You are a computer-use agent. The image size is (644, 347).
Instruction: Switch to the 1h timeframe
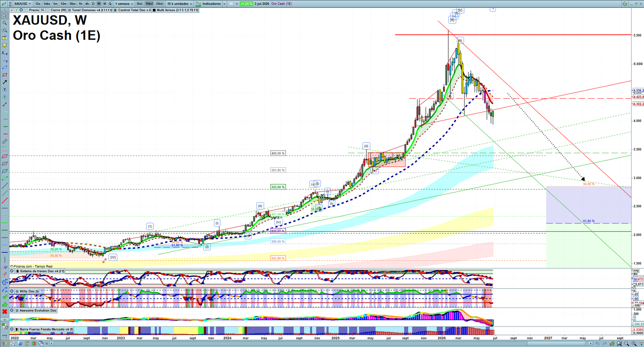80,4
